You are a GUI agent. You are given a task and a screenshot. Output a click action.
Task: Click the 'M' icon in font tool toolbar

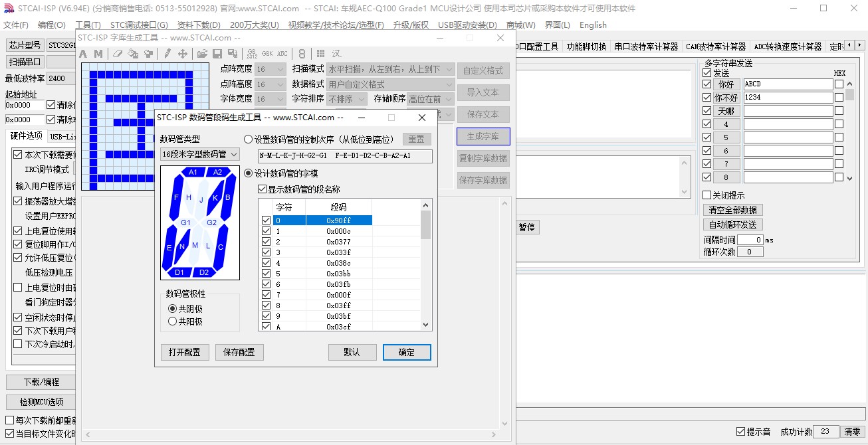[98, 54]
